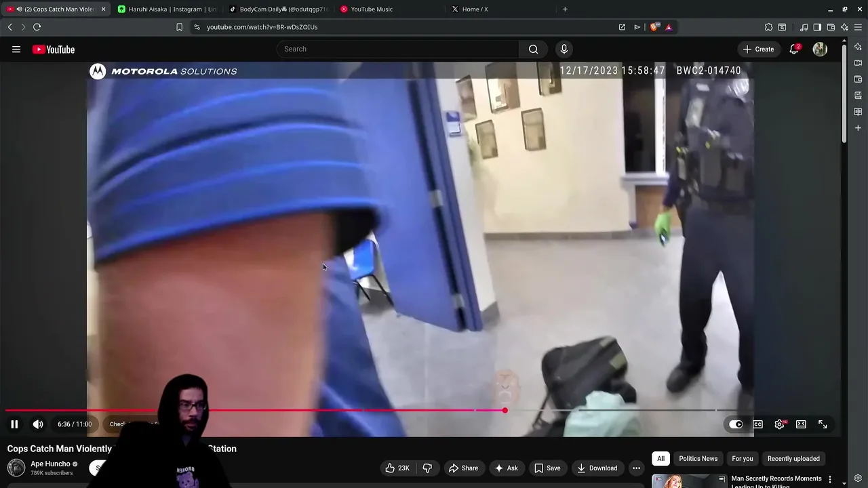Click the YouTube search magnifier button

pyautogui.click(x=534, y=49)
